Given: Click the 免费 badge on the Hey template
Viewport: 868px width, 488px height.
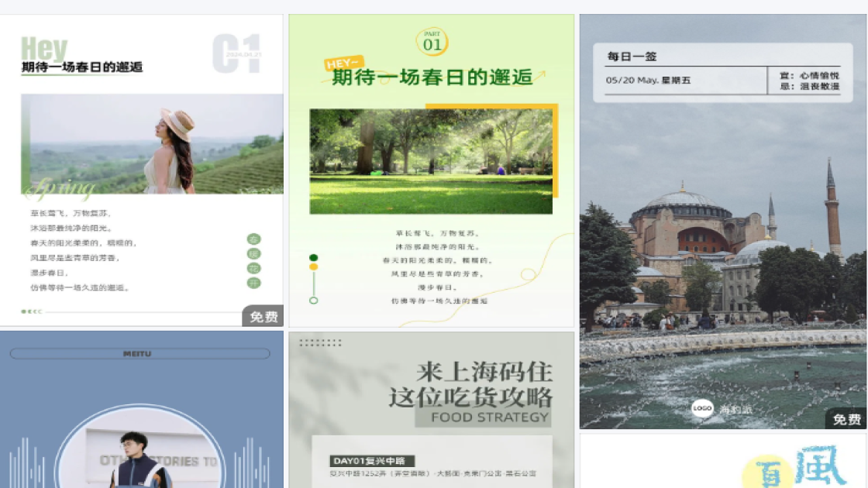Looking at the screenshot, I should click(x=263, y=317).
